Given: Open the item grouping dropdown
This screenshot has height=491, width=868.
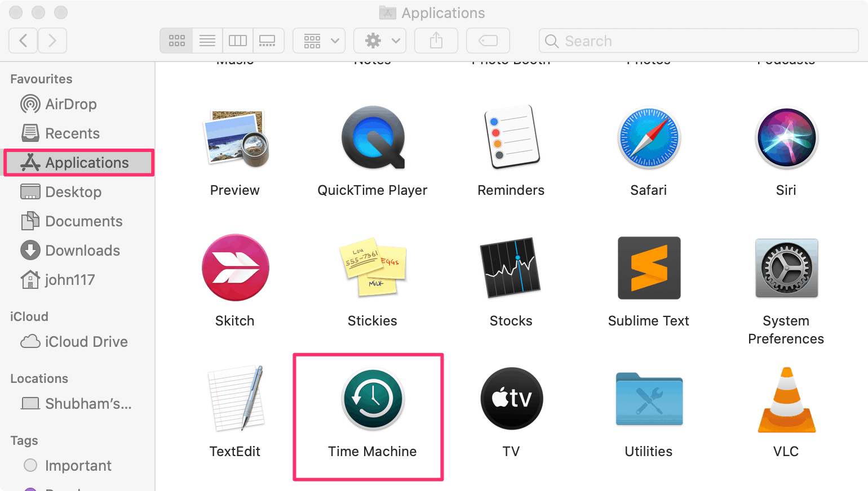Looking at the screenshot, I should pos(318,40).
